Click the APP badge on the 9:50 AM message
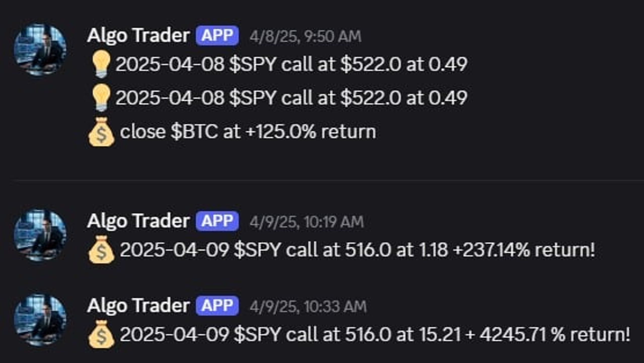This screenshot has width=644, height=363. 217,36
